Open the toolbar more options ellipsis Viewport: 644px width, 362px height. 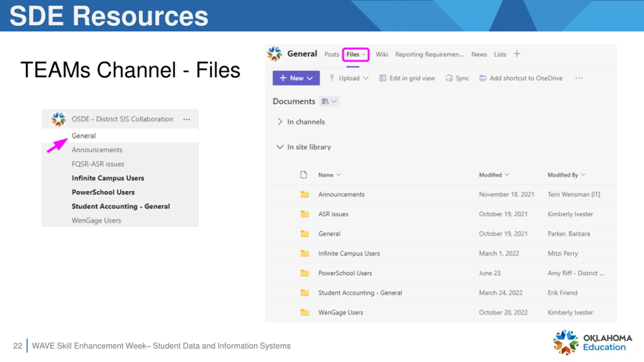[x=579, y=78]
